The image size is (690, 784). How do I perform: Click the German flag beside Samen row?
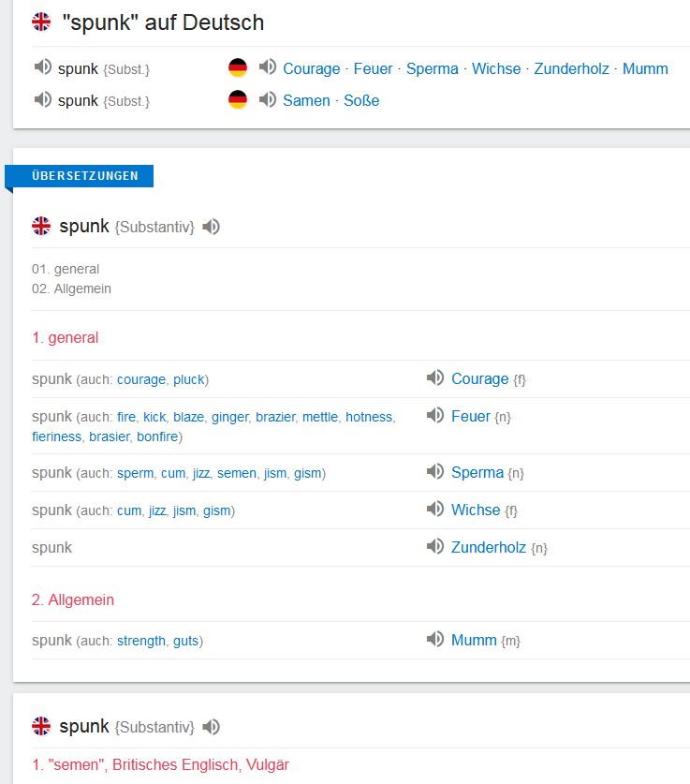[x=238, y=99]
